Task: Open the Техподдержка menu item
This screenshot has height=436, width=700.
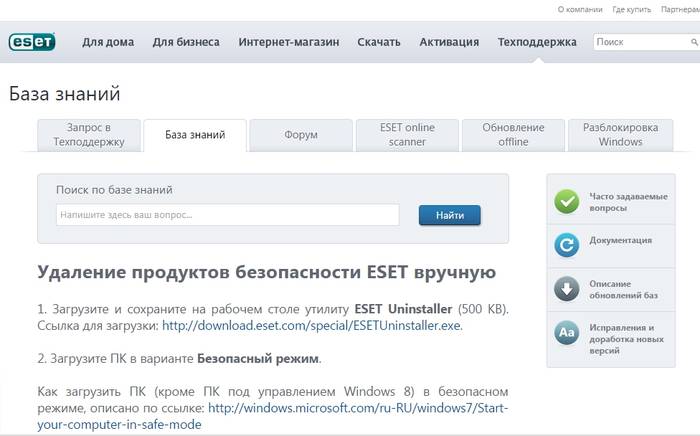Action: pyautogui.click(x=537, y=42)
